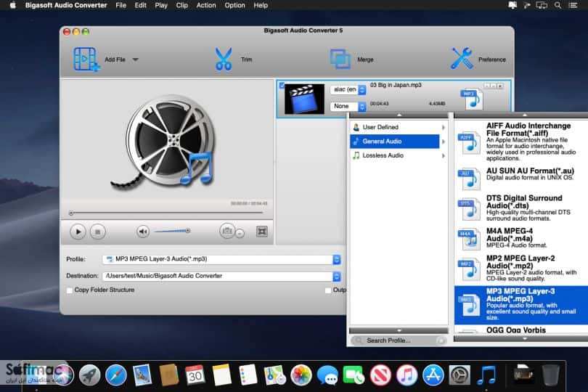Screen dimensions: 588x392
Task: Choose AIFF Audio Interchange File Format
Action: 521,142
